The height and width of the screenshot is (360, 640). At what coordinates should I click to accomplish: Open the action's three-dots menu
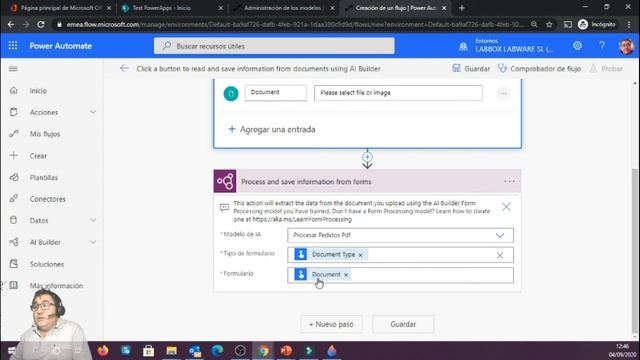tap(509, 181)
